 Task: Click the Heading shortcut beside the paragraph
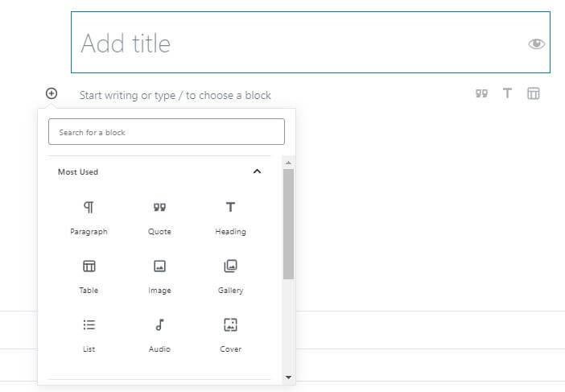tap(507, 93)
